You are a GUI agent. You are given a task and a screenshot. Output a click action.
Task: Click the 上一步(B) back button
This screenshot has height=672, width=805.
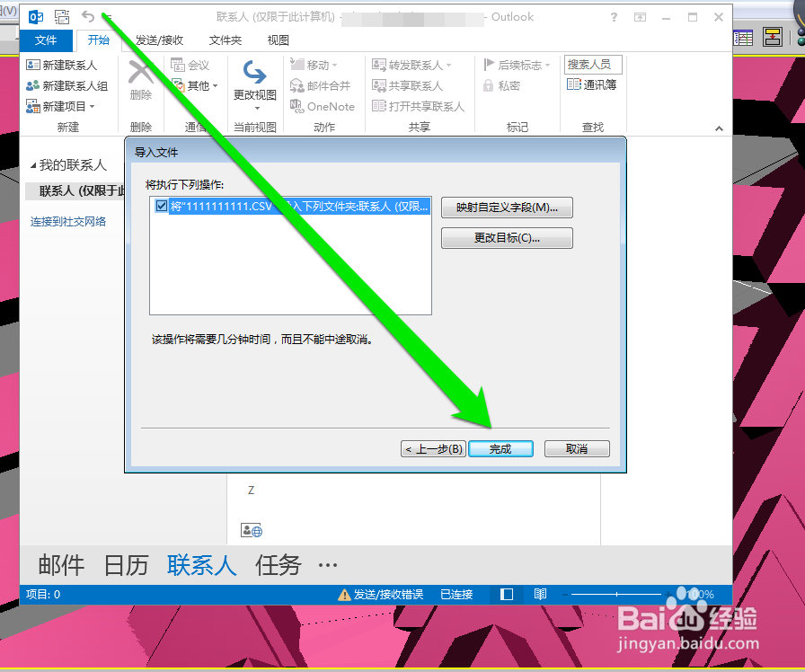pyautogui.click(x=433, y=448)
